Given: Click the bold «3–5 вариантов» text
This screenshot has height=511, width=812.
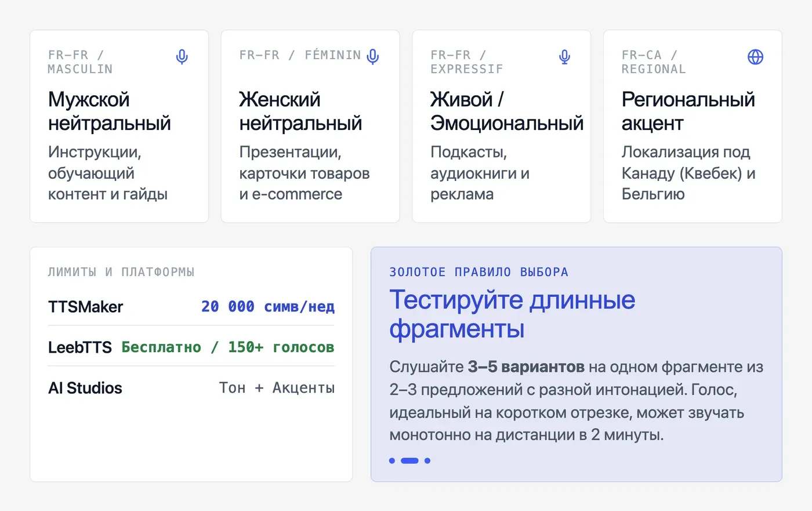Looking at the screenshot, I should point(526,367).
